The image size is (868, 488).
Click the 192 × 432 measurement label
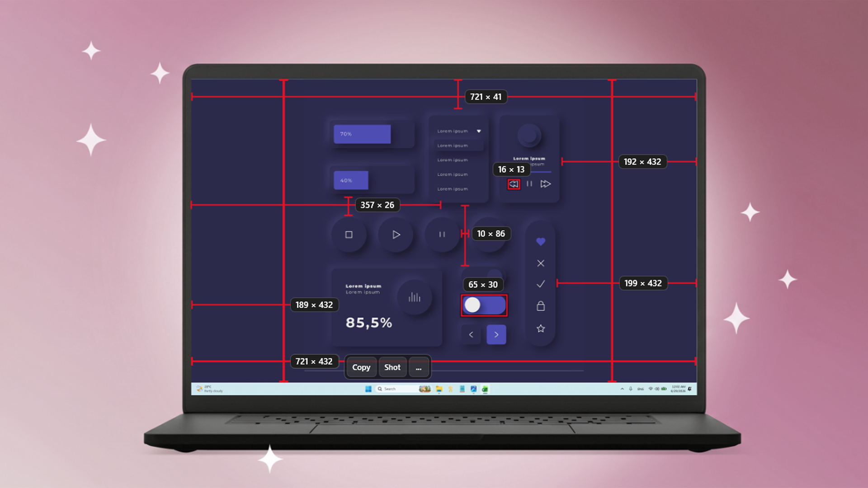pyautogui.click(x=642, y=162)
